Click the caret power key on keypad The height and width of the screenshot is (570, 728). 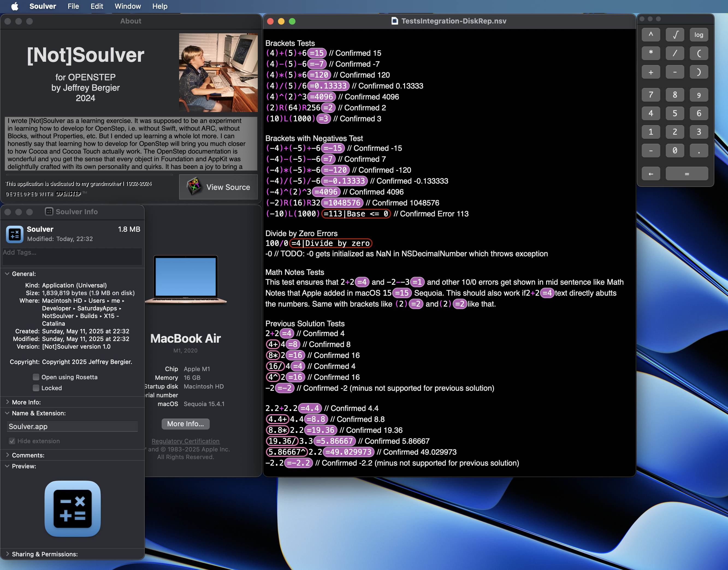click(651, 34)
